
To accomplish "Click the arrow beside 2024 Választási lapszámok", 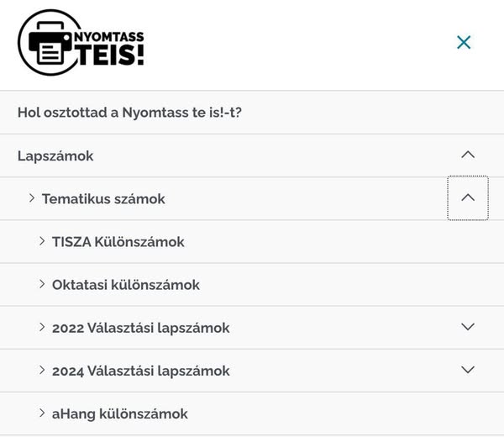I will (x=42, y=370).
